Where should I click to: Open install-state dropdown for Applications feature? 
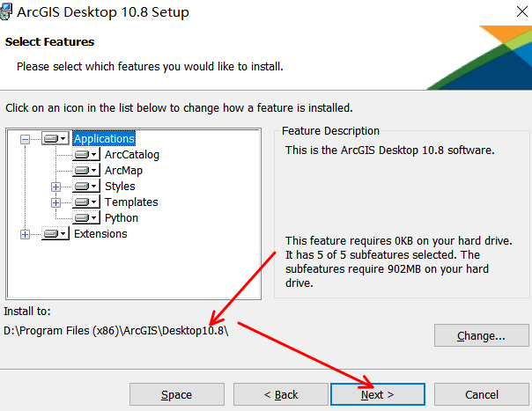(x=55, y=139)
